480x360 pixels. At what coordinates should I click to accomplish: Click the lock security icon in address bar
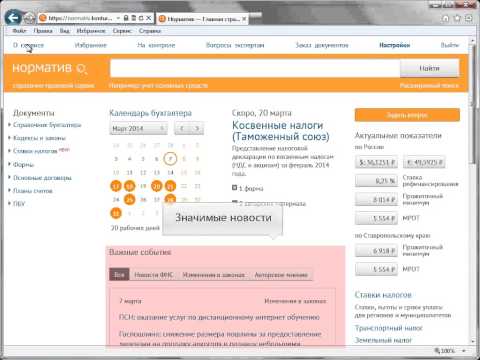pyautogui.click(x=126, y=18)
